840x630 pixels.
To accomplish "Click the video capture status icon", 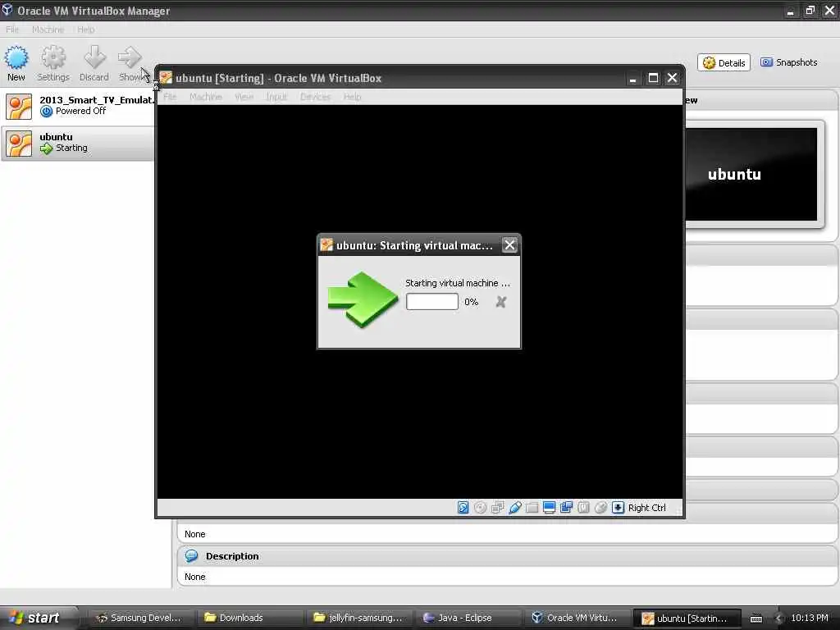I will tap(566, 507).
